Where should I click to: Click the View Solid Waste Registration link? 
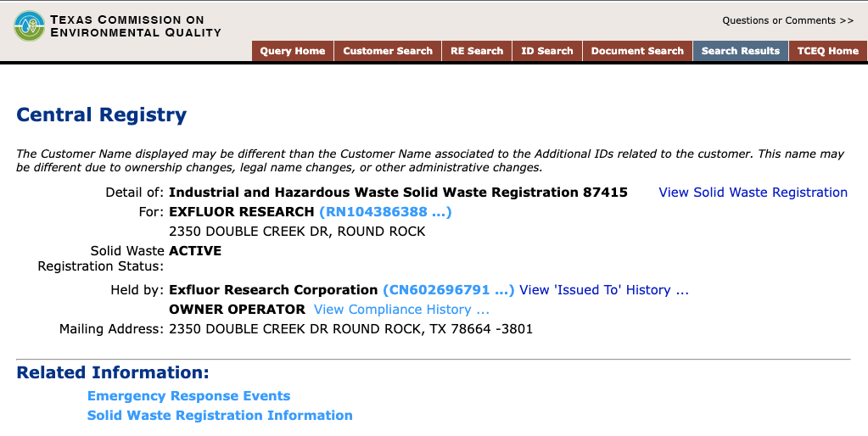click(753, 193)
